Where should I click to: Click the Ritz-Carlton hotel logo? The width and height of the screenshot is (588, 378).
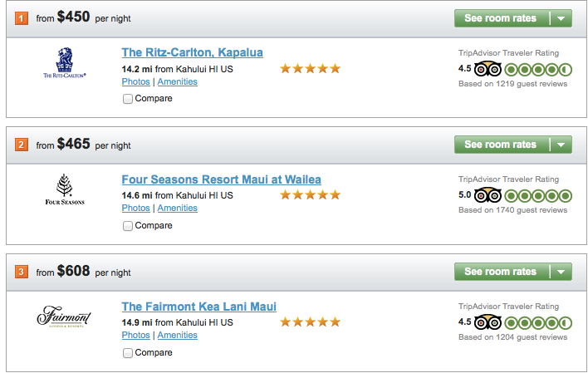tap(64, 64)
